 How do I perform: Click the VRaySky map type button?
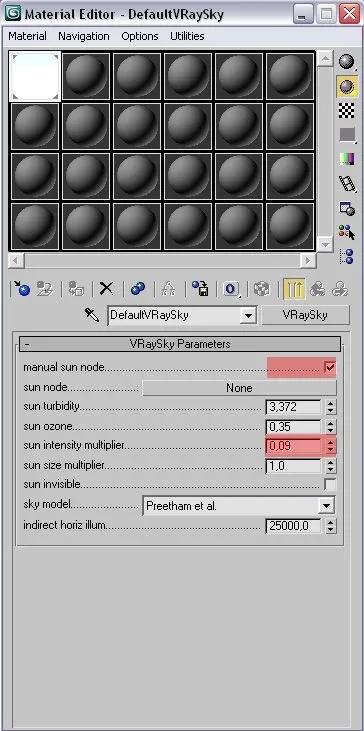tap(305, 315)
